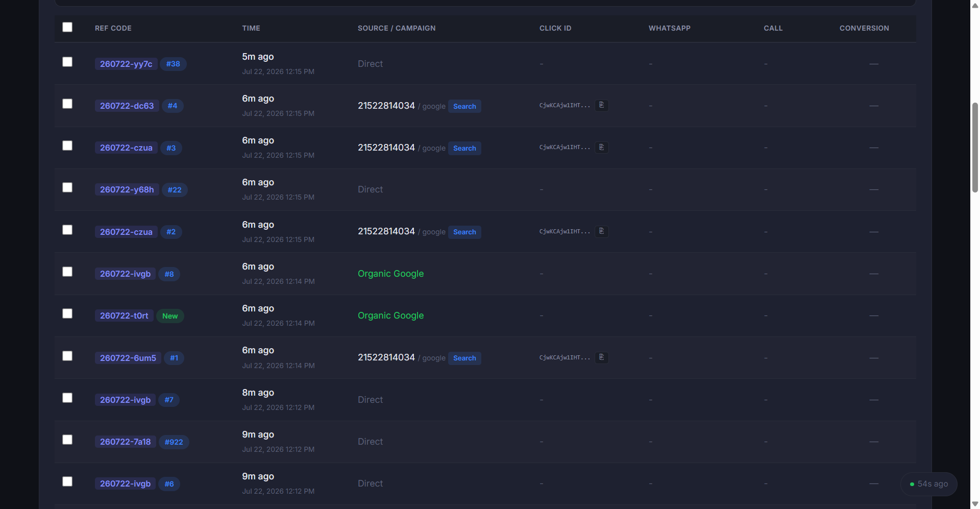Click campaign 21522814034 in 260722-6um5 row
This screenshot has width=980, height=509.
[x=386, y=357]
